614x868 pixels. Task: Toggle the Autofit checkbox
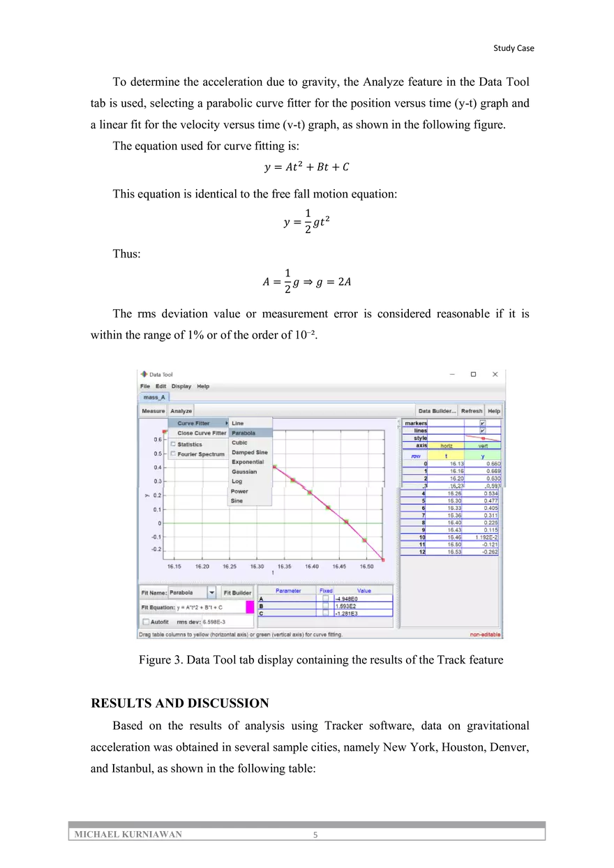(x=147, y=622)
